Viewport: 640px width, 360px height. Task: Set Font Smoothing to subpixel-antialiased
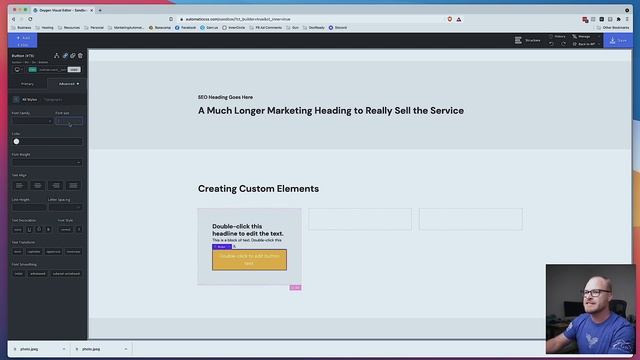66,274
